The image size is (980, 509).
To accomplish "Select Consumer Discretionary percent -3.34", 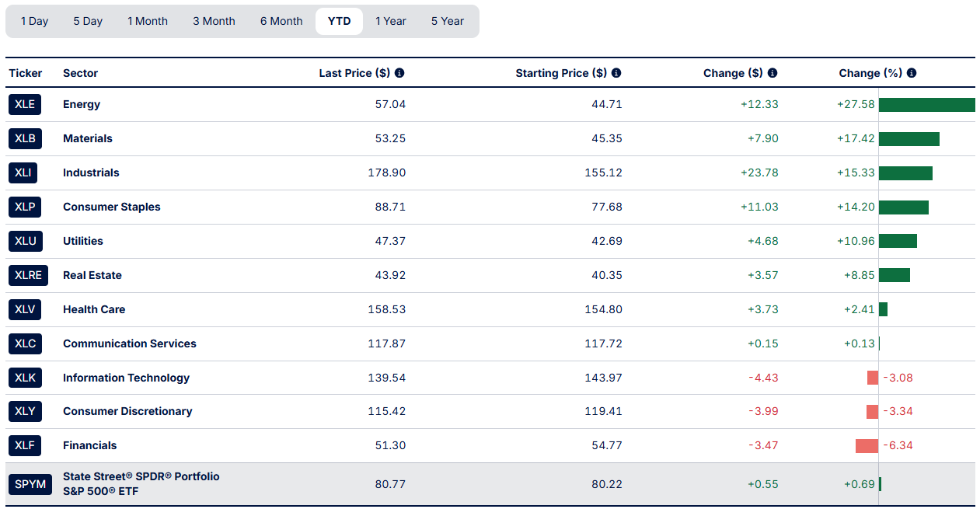I will (x=898, y=411).
